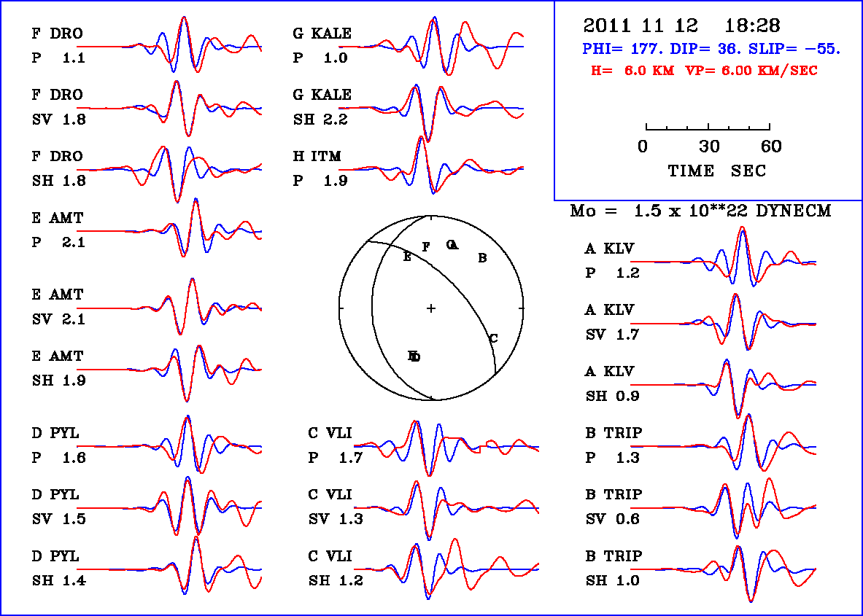
Task: Click the 'P 1.1' label under F DRO
Action: tap(58, 58)
